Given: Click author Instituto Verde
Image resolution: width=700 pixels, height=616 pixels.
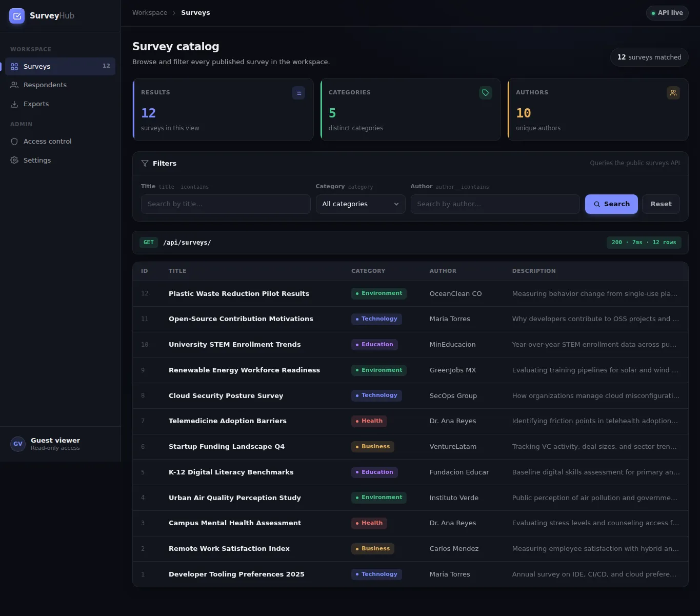Looking at the screenshot, I should coord(454,498).
